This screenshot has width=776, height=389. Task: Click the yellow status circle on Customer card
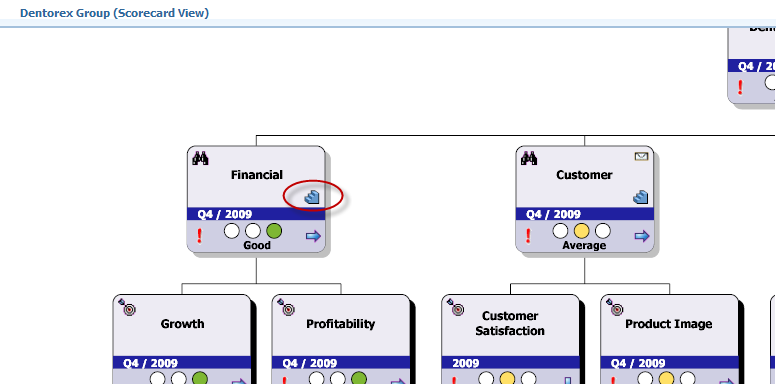(582, 231)
